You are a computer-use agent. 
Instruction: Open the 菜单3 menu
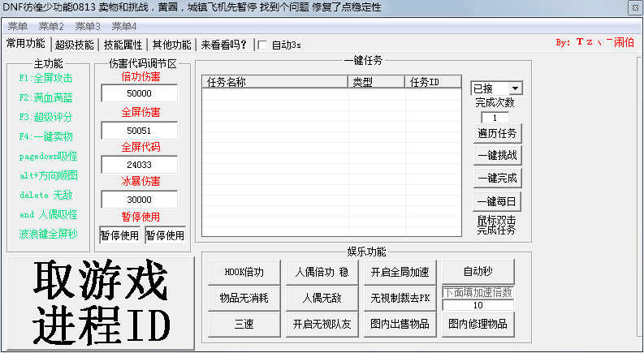[87, 26]
